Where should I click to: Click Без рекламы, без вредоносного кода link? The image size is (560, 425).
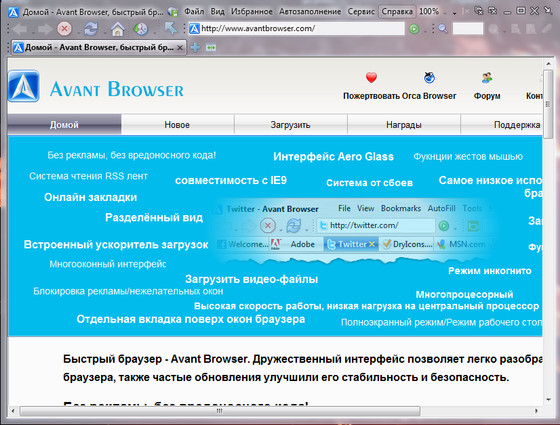click(131, 155)
